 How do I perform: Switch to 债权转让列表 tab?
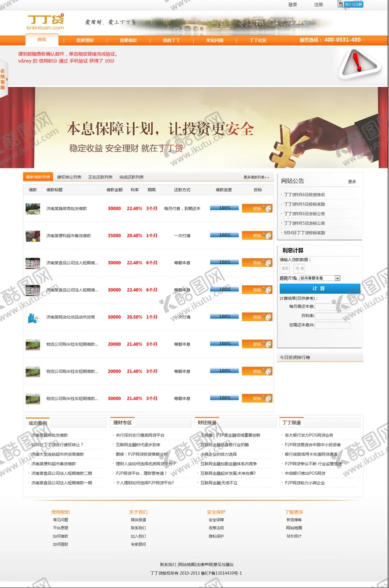pyautogui.click(x=69, y=177)
